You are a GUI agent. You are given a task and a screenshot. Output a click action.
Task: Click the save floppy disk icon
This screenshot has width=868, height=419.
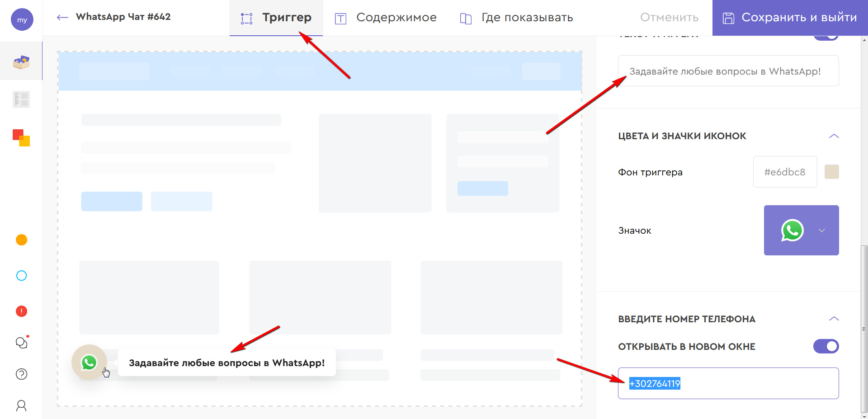728,18
